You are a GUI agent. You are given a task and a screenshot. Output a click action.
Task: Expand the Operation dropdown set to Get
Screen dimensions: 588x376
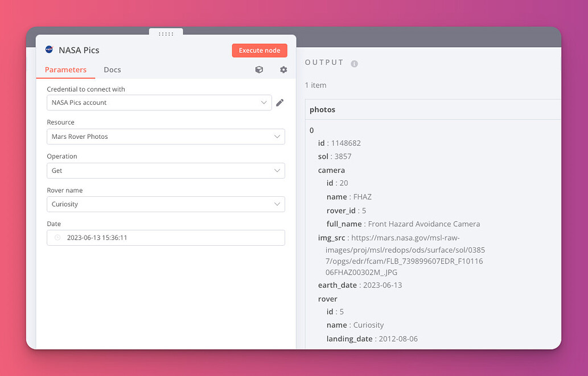pyautogui.click(x=165, y=170)
